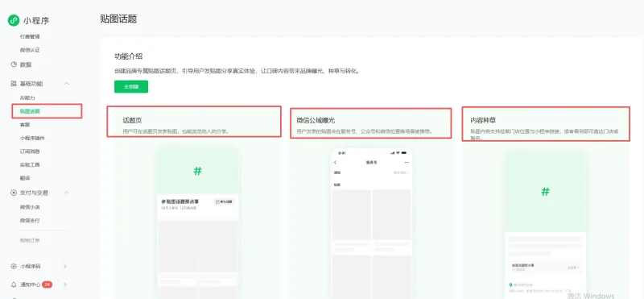Click the green location pin in 内容种草 mockup
The image size is (644, 299).
(x=510, y=284)
